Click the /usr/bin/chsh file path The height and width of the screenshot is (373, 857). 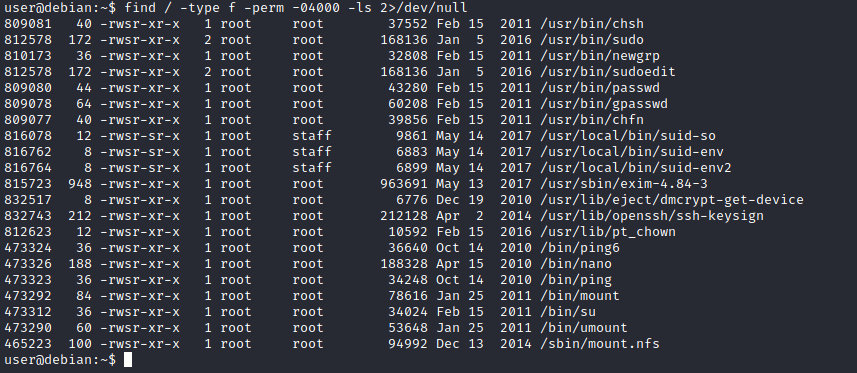(591, 24)
